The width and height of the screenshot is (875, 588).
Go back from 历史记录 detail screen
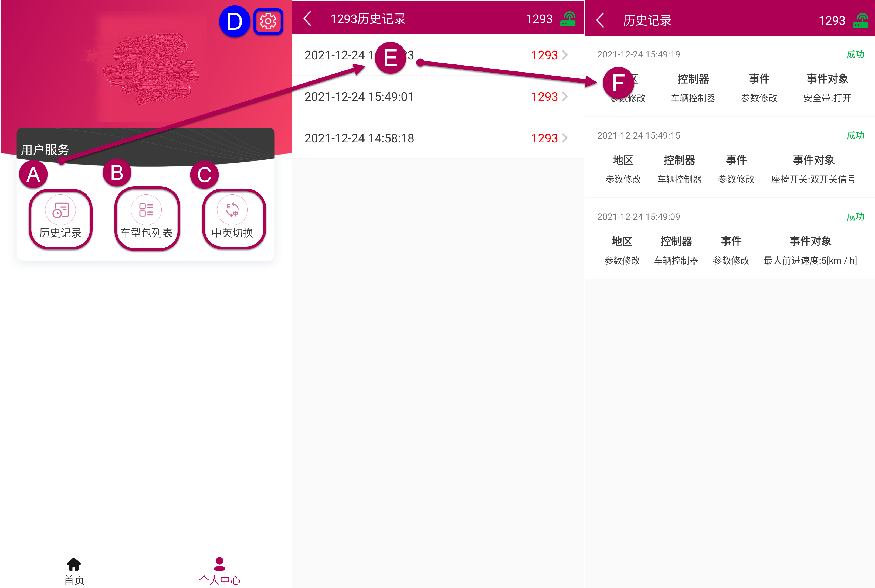pyautogui.click(x=600, y=20)
